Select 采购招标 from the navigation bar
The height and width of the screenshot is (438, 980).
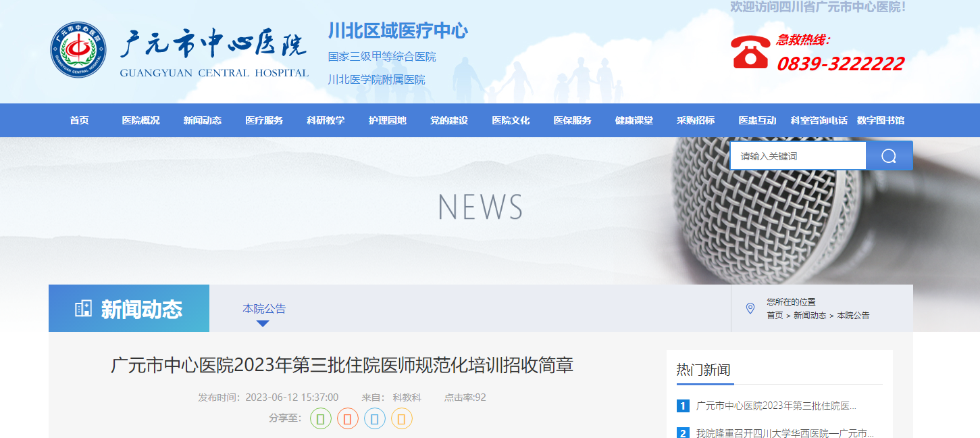pos(695,120)
